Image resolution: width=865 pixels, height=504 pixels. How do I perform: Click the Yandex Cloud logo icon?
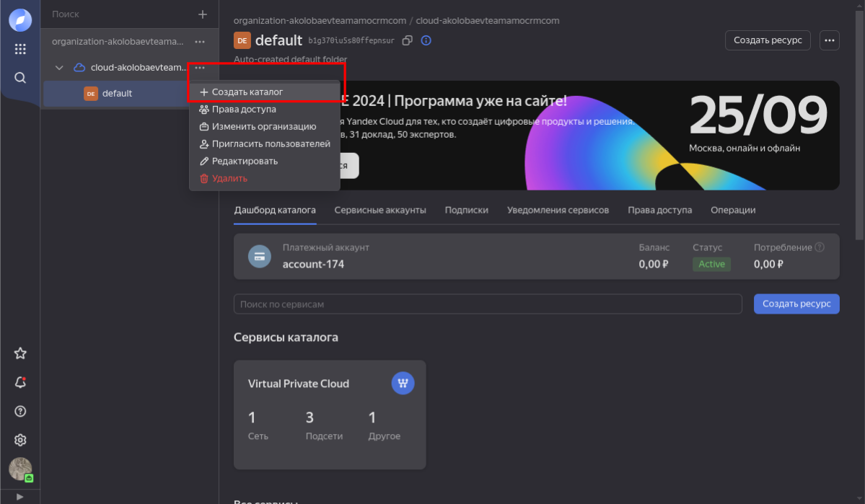(20, 20)
